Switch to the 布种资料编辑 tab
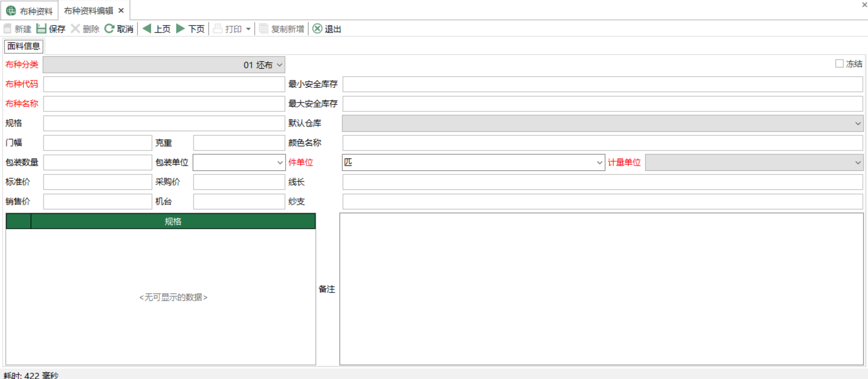This screenshot has width=868, height=379. (x=94, y=11)
